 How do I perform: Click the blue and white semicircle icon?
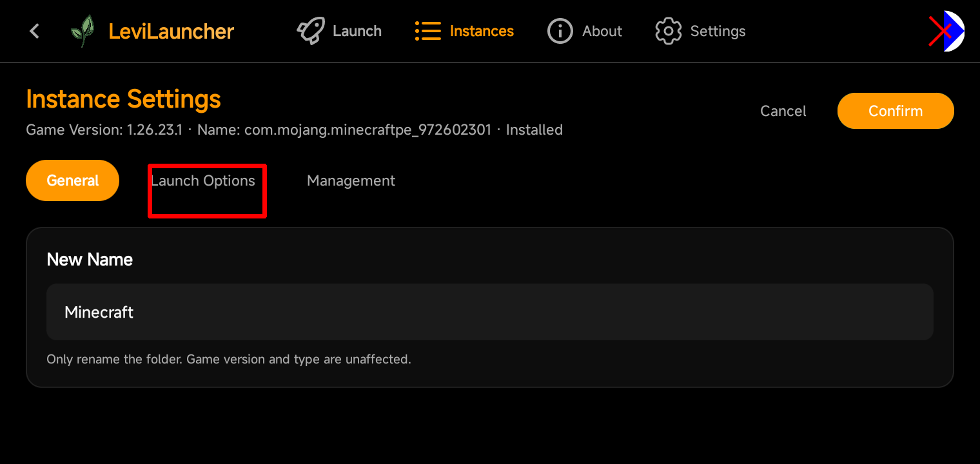click(954, 31)
